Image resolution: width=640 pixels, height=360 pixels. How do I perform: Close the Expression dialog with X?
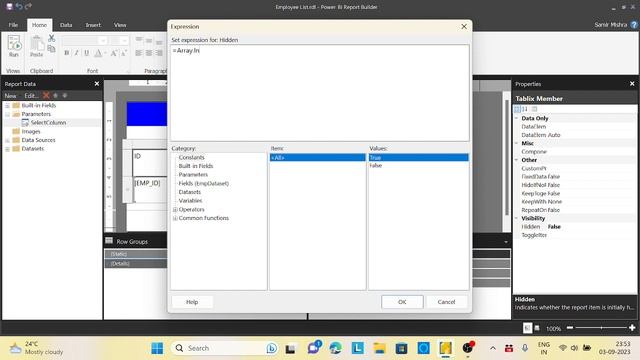464,26
